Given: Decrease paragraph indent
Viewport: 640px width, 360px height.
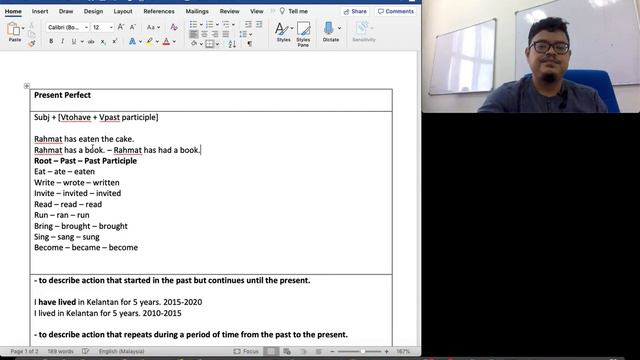Looking at the screenshot, I should [248, 24].
